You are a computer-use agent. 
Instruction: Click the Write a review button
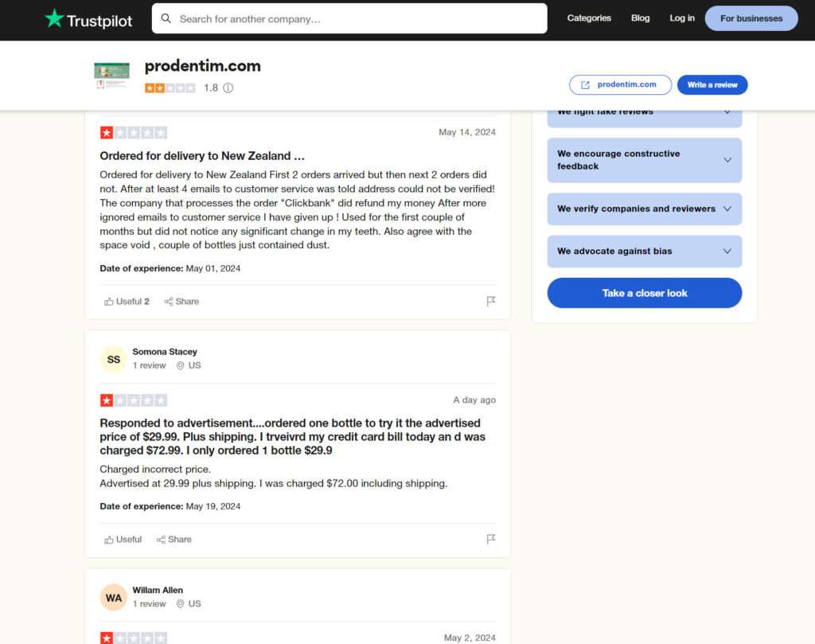(712, 85)
